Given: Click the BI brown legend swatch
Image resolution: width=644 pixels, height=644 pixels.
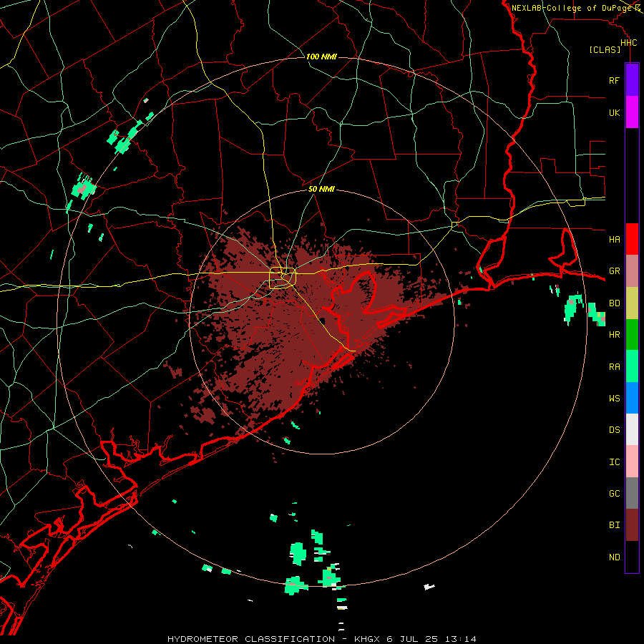Looking at the screenshot, I should (x=632, y=525).
